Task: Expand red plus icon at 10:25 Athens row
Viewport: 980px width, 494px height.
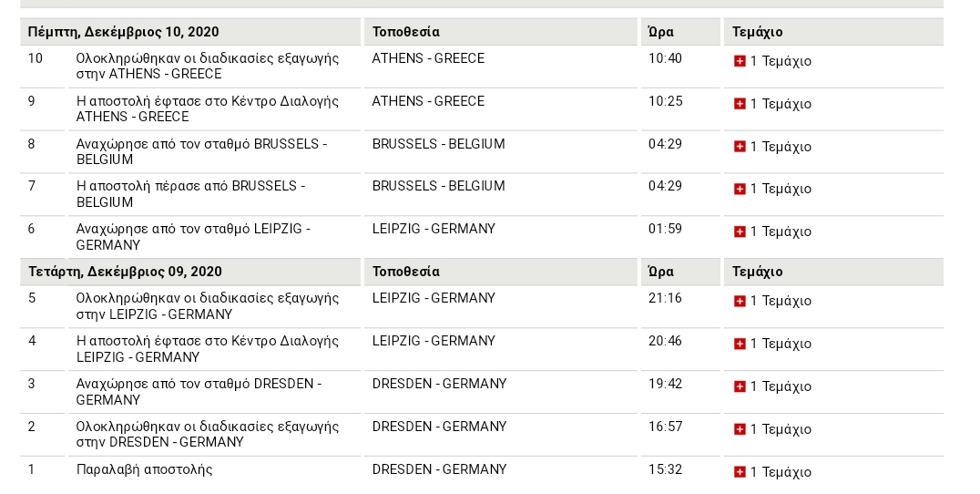Action: [x=740, y=104]
